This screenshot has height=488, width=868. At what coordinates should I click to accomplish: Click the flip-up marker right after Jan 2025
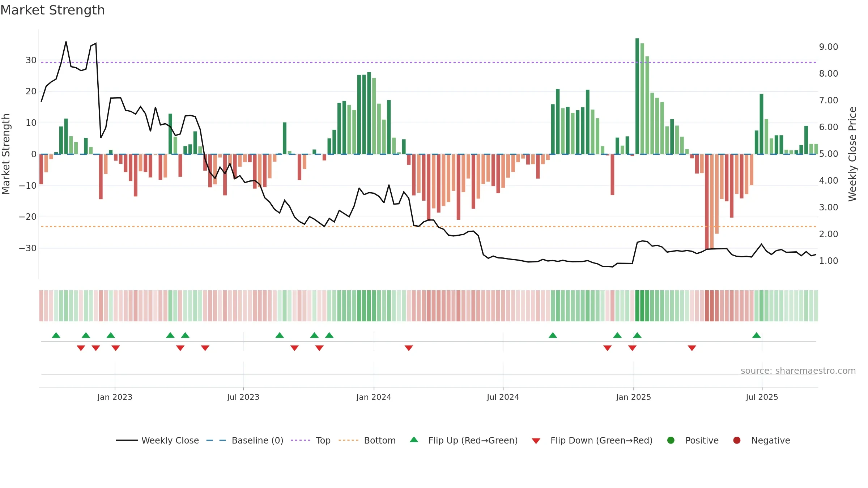[637, 335]
